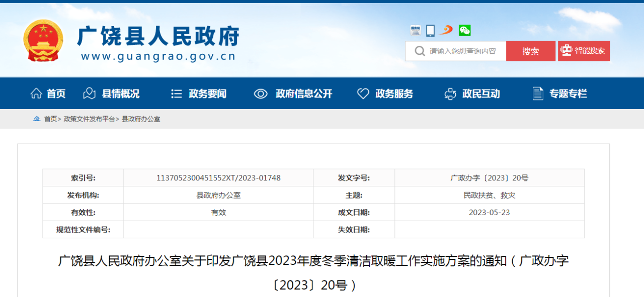The image size is (644, 297).
Task: Open the mobile phone version icon
Action: (430, 31)
